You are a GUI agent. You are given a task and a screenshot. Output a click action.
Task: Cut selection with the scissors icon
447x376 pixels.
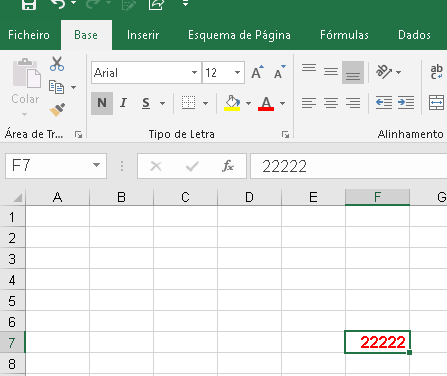pyautogui.click(x=57, y=64)
